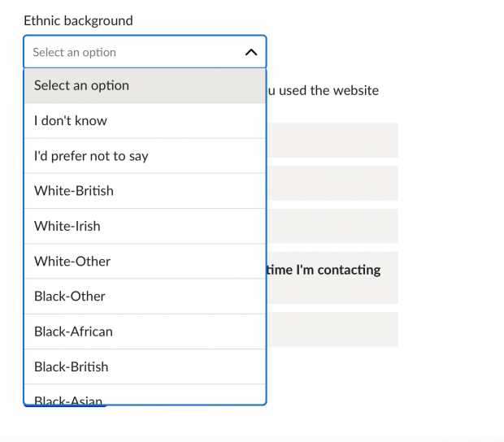Choose the White-British option
The height and width of the screenshot is (442, 504).
pyautogui.click(x=145, y=191)
